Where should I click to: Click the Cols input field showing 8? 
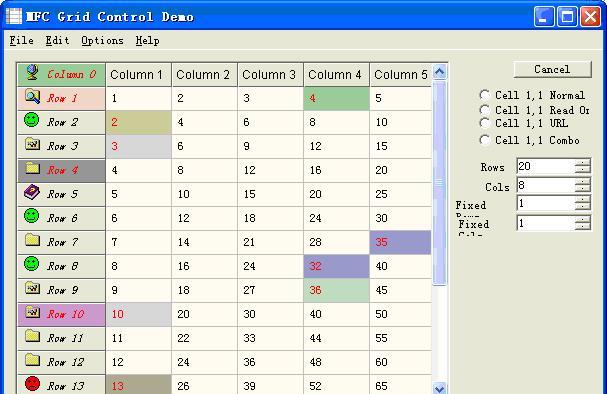point(546,185)
